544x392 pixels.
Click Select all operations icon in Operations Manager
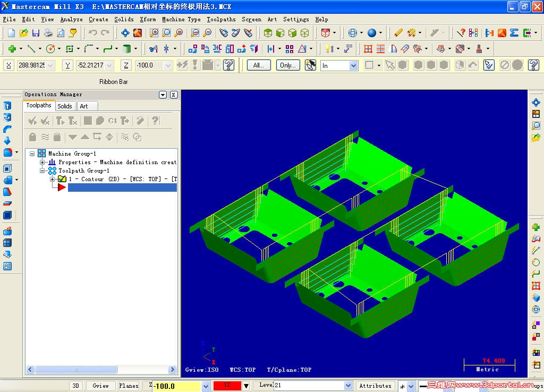pyautogui.click(x=33, y=121)
